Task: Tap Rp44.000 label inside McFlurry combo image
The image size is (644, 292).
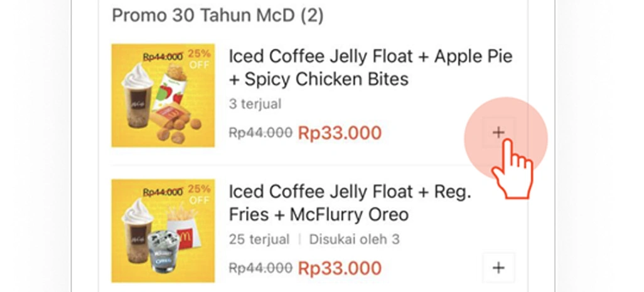Action: click(x=162, y=192)
